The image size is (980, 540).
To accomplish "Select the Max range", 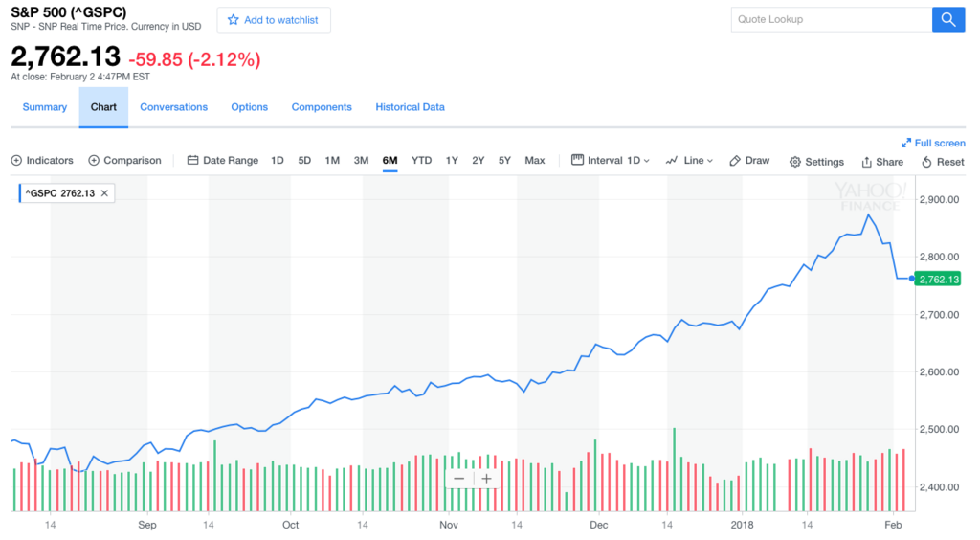I will 534,161.
